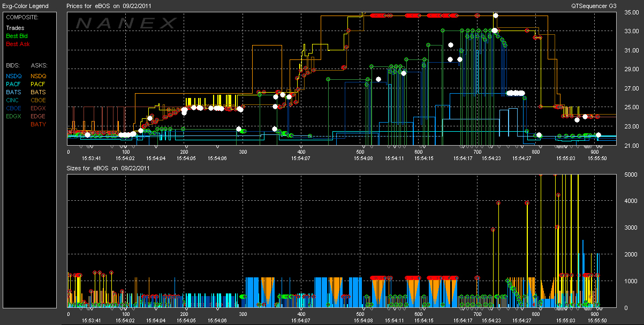The image size is (644, 325).
Task: Select the 15:54:23 time label under Prices chart
Action: (492, 158)
